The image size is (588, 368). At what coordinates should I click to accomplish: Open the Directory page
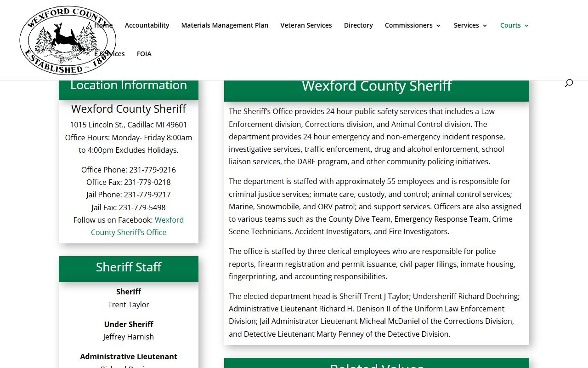358,25
